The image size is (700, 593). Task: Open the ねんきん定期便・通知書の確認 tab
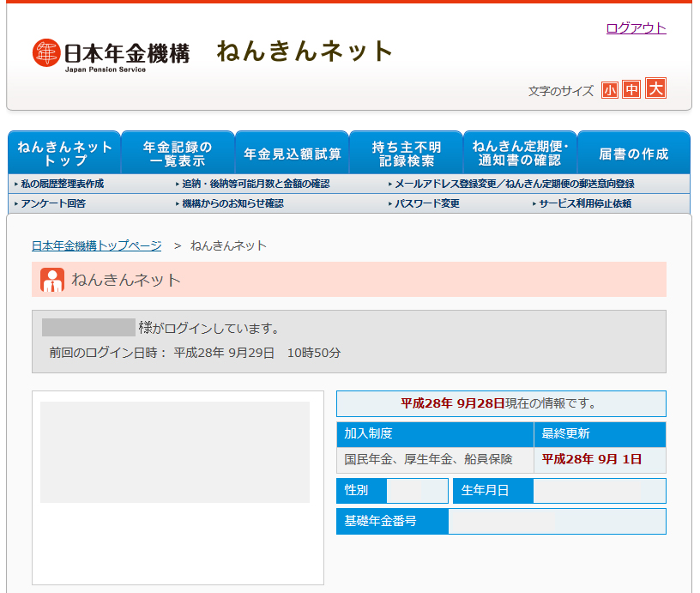[520, 154]
